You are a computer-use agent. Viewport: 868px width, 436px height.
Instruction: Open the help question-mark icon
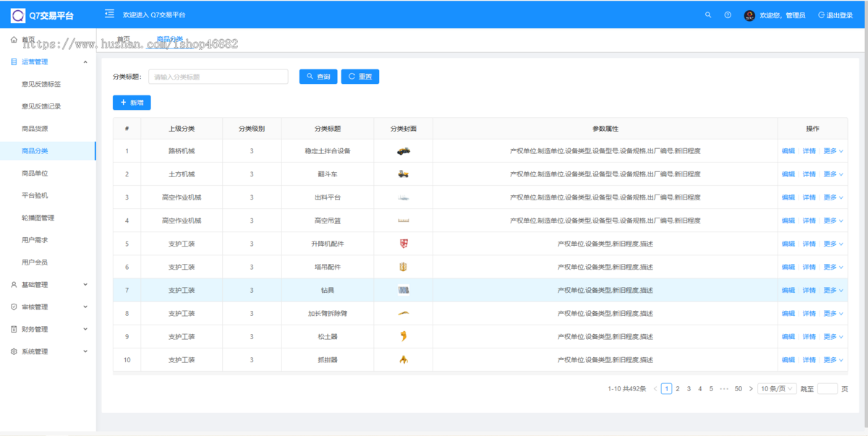tap(728, 15)
